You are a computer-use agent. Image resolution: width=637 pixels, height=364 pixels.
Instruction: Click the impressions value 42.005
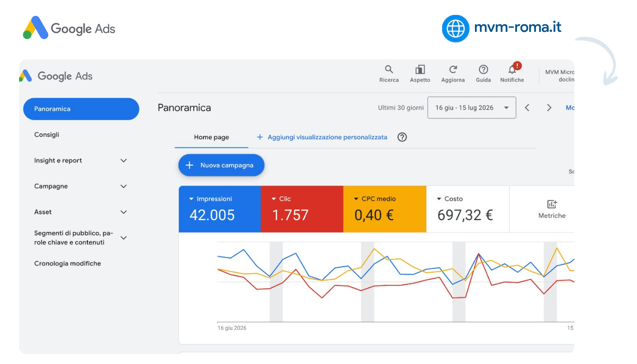212,215
